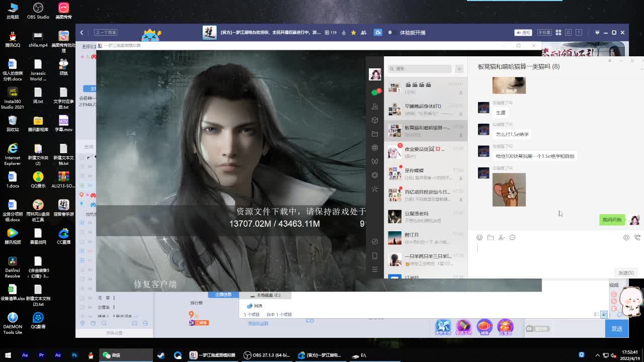Image resolution: width=644 pixels, height=362 pixels.
Task: Click '体验版开播' in the title bar
Action: pyautogui.click(x=413, y=33)
